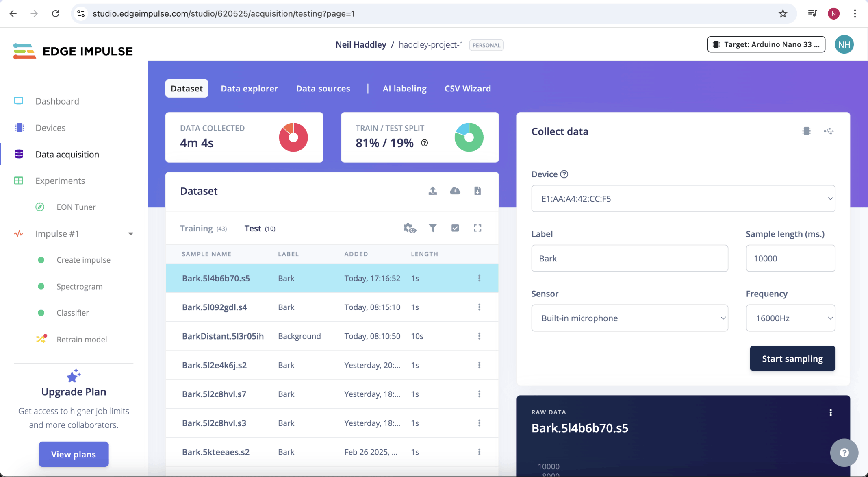Click the upload data icon in the Dataset header
The width and height of the screenshot is (868, 477).
pos(432,191)
